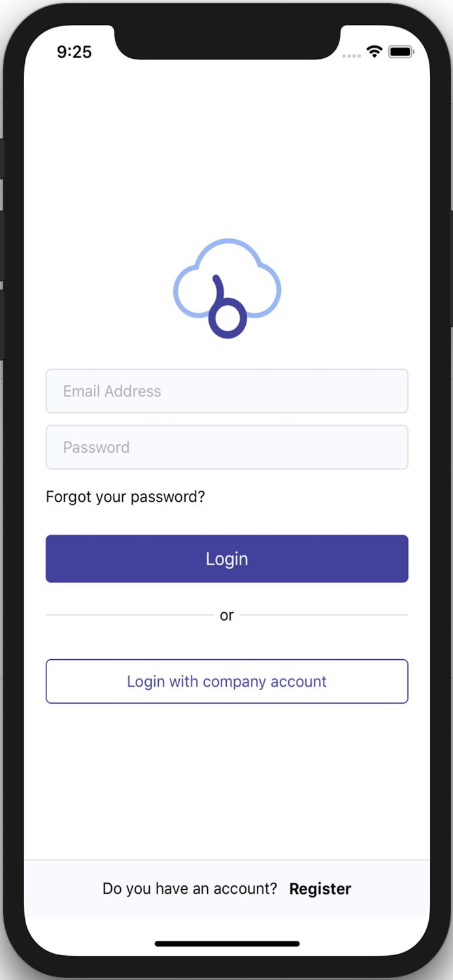Image resolution: width=453 pixels, height=980 pixels.
Task: Focus the Password field
Action: [227, 447]
